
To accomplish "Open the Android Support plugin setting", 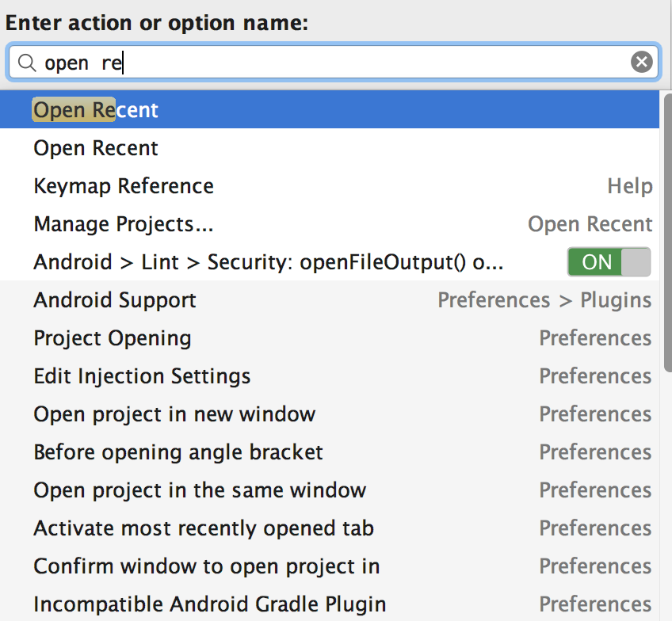I will pyautogui.click(x=115, y=300).
